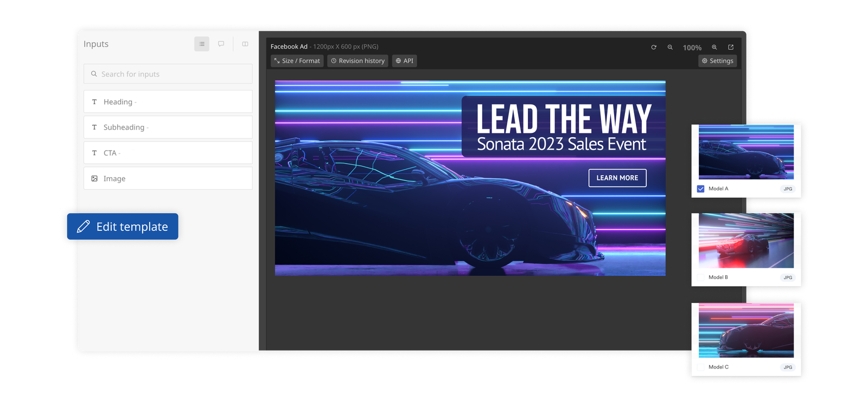This screenshot has height=407, width=868.
Task: Open the API button
Action: pyautogui.click(x=404, y=61)
